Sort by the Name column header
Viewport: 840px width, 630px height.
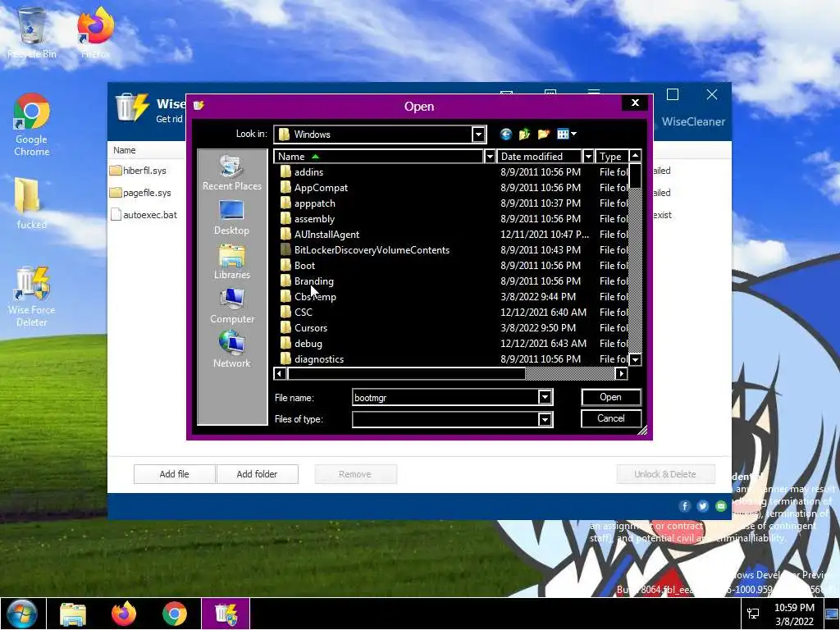[x=379, y=157]
